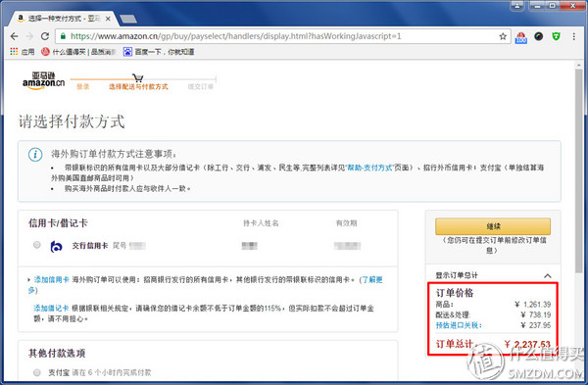Click the 请选择付款方式 heading
This screenshot has width=588, height=385.
(x=72, y=121)
